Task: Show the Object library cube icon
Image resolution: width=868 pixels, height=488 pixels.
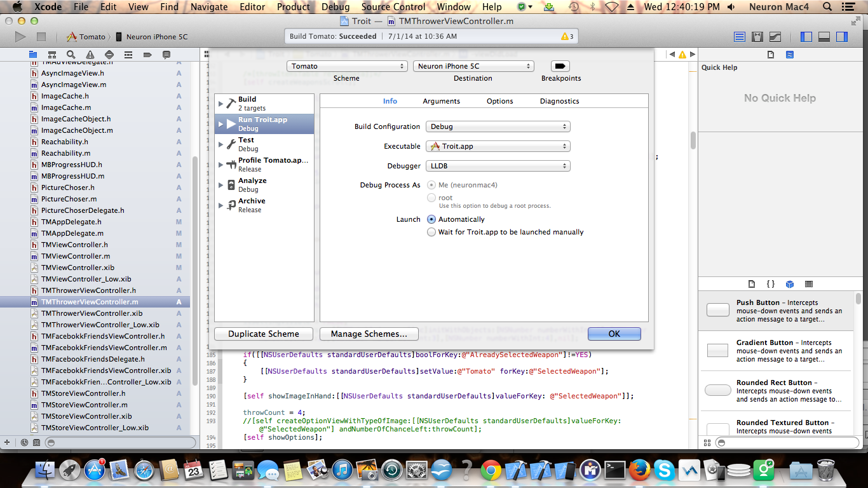Action: tap(790, 284)
